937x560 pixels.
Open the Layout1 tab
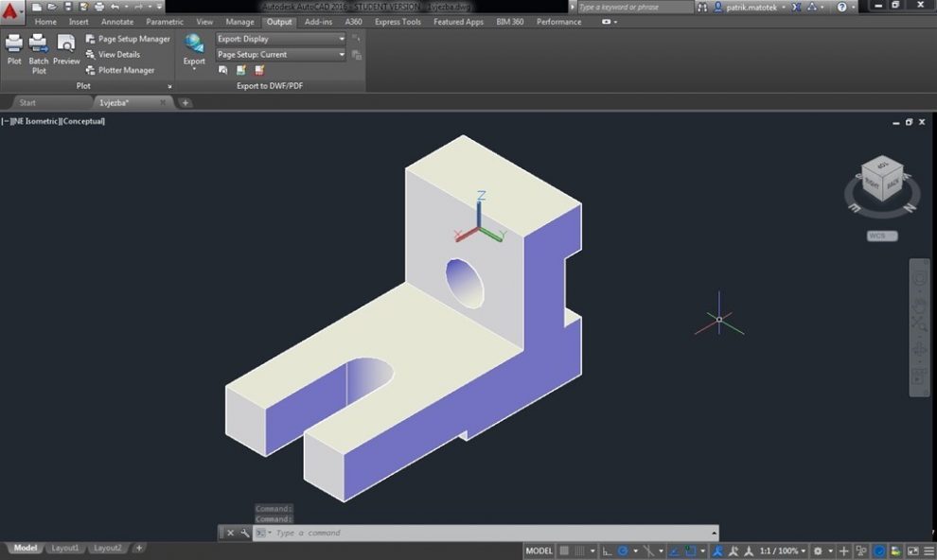click(65, 548)
